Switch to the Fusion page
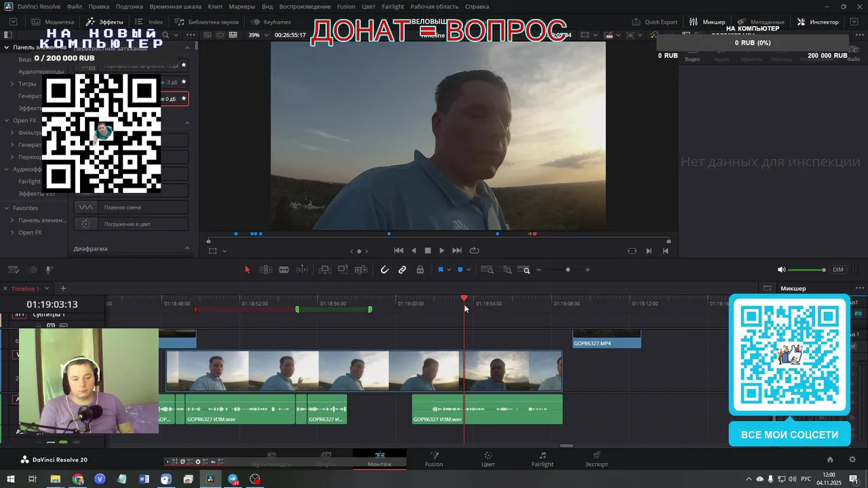Viewport: 868px width, 488px height. click(434, 459)
